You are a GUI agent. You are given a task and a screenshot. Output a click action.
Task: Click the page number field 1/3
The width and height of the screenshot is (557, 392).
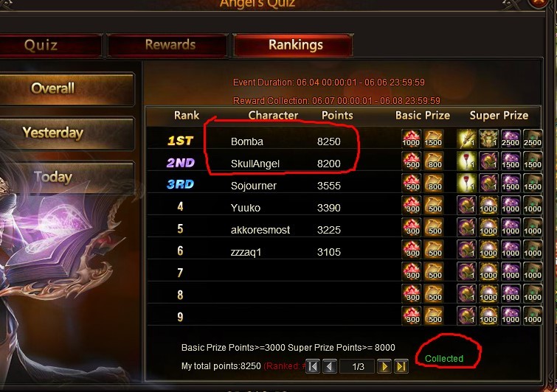pos(357,366)
